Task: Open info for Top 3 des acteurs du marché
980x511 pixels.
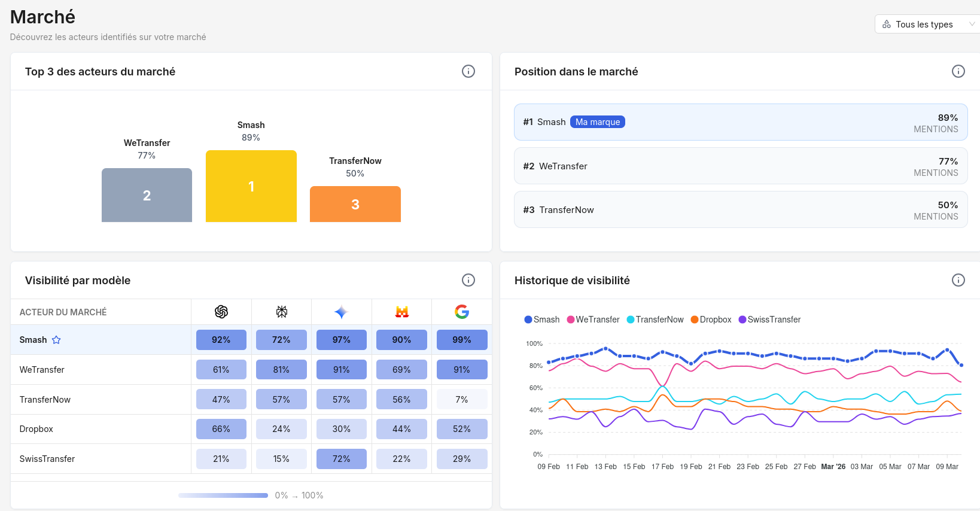Action: [x=468, y=71]
